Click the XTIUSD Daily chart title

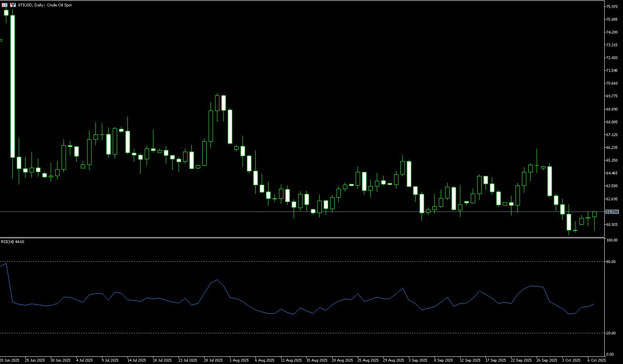pos(45,5)
